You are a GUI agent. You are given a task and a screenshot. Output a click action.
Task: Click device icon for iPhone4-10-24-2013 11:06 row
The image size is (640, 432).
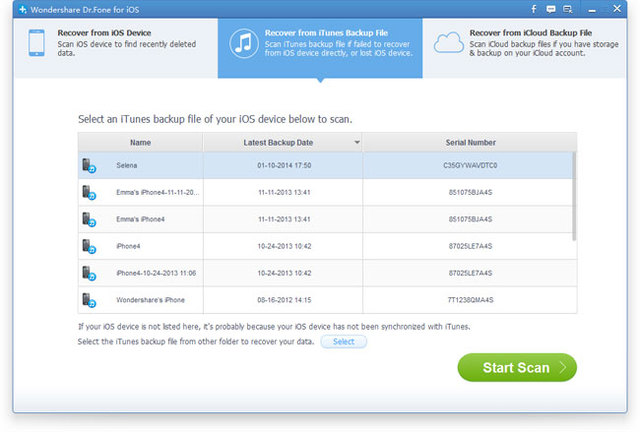click(x=89, y=274)
